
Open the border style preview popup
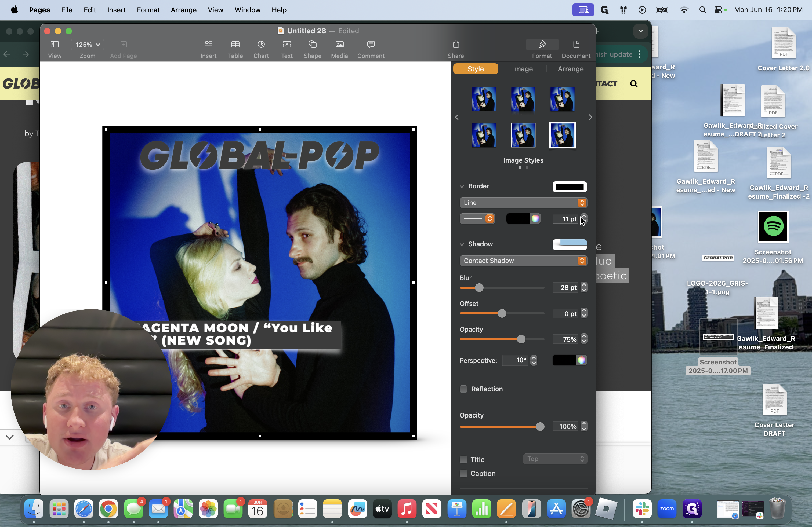570,187
